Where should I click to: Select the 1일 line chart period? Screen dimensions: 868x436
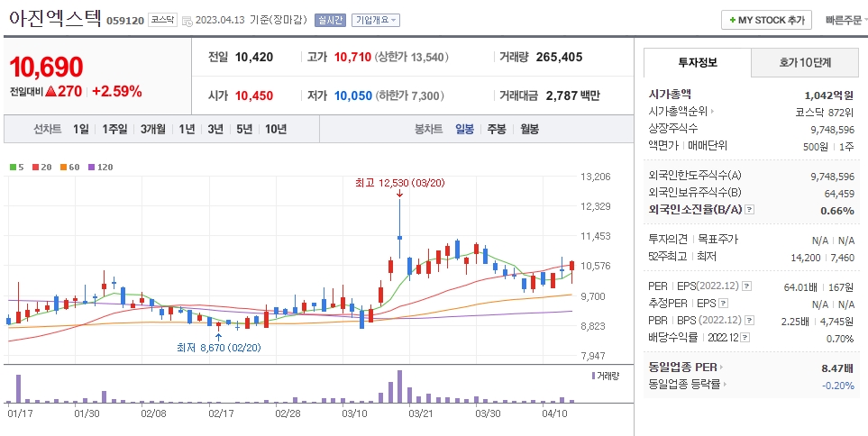[x=81, y=130]
